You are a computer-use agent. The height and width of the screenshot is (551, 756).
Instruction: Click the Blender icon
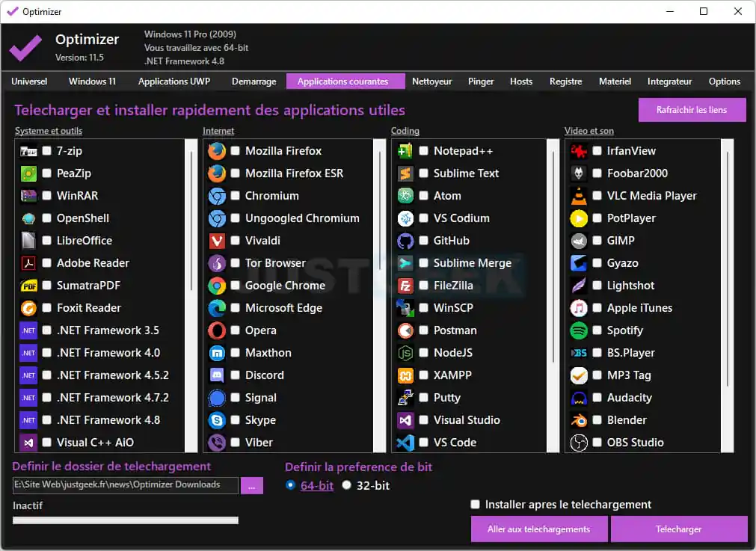(579, 420)
